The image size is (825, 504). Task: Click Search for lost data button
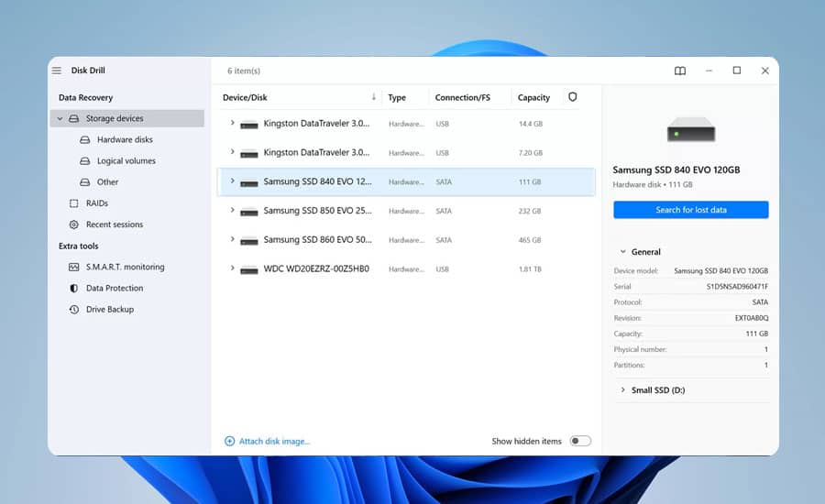pos(691,209)
